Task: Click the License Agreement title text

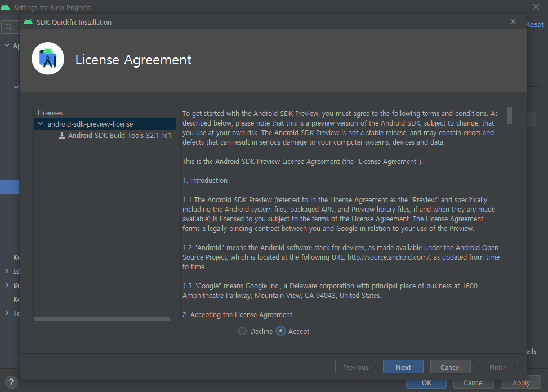Action: coord(133,60)
